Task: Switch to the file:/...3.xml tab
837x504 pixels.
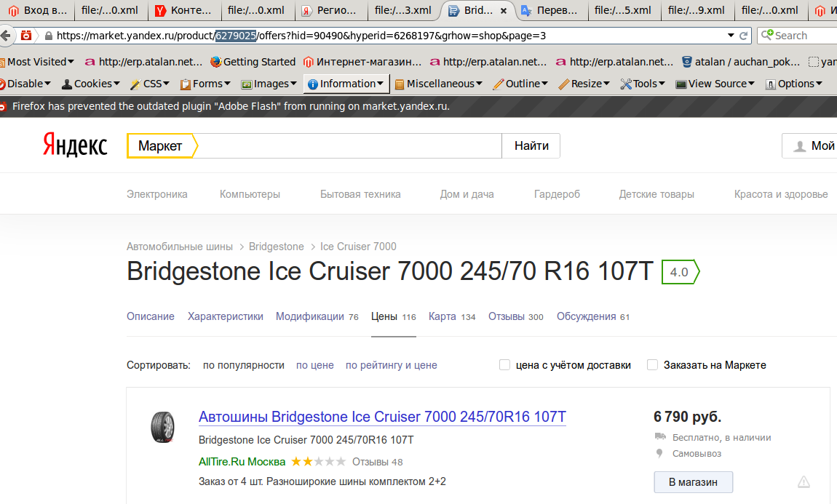Action: 403,10
